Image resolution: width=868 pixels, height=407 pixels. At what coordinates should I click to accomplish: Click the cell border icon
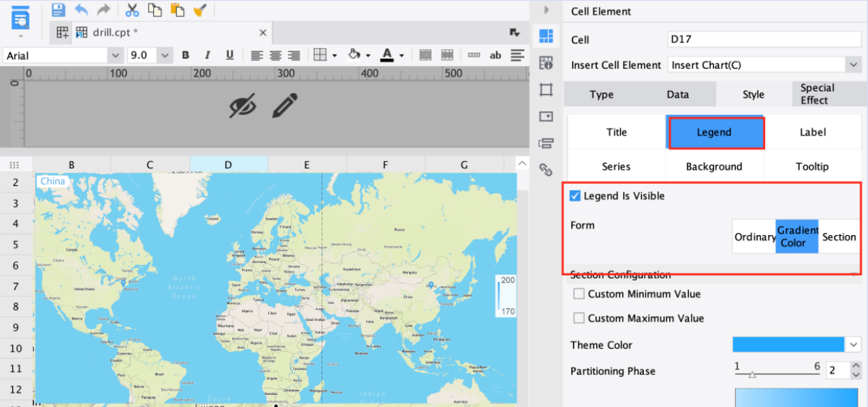pyautogui.click(x=320, y=55)
